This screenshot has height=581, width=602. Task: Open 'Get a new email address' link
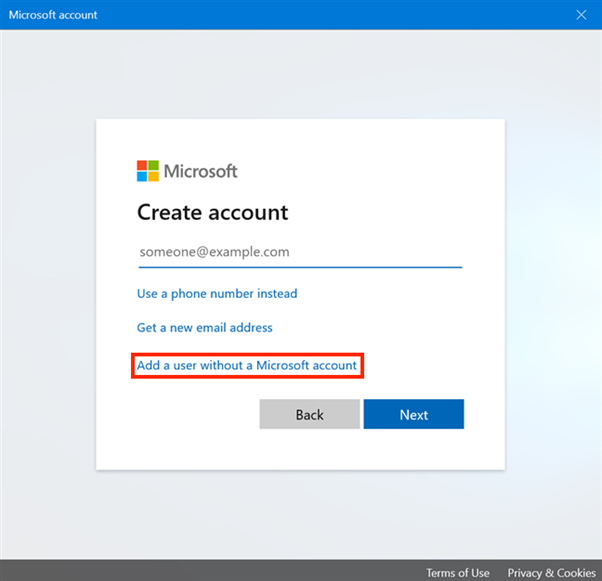point(204,328)
